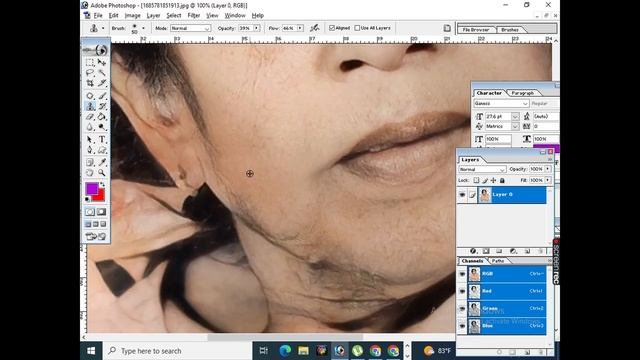
Task: Open the font size dropdown
Action: point(516,116)
